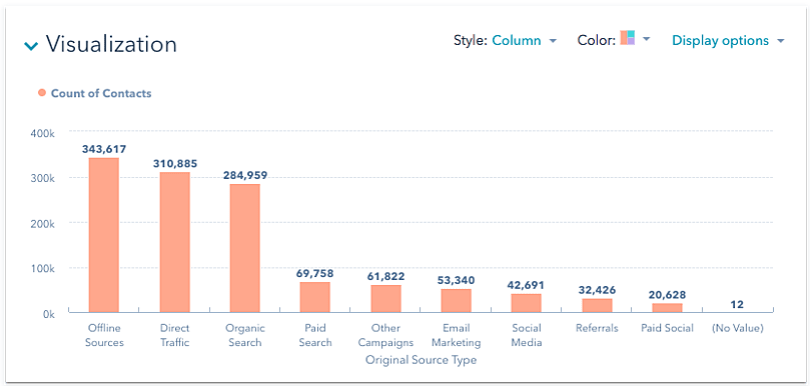Viewport: 810px width, 386px height.
Task: Click the 300k y-axis tick label
Action: click(x=42, y=178)
